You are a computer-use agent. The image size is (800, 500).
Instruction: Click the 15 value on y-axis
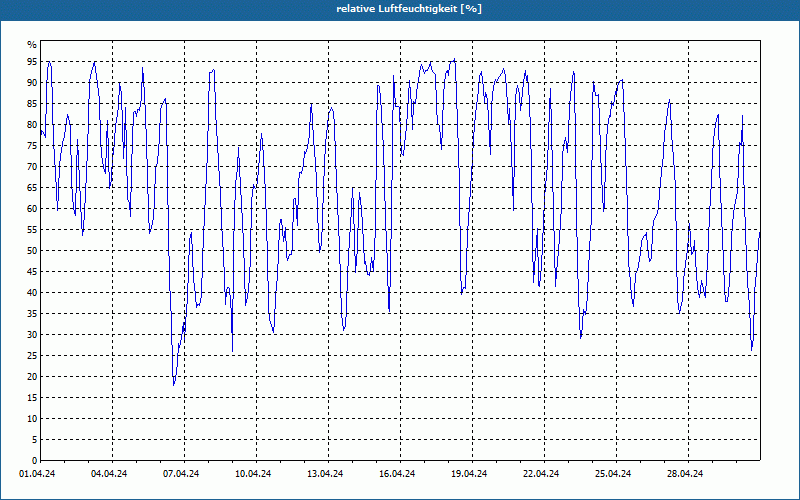[x=32, y=397]
